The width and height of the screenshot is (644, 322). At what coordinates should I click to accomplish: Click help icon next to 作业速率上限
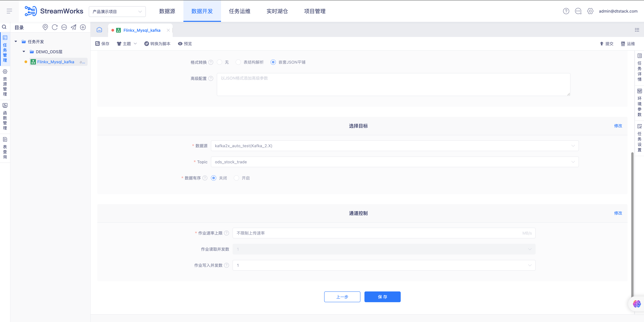[x=227, y=233]
